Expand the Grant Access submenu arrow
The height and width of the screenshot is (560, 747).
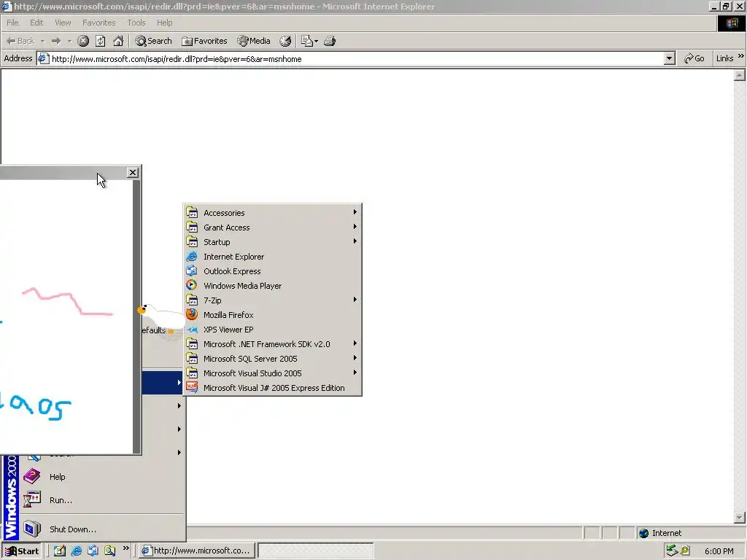(355, 227)
